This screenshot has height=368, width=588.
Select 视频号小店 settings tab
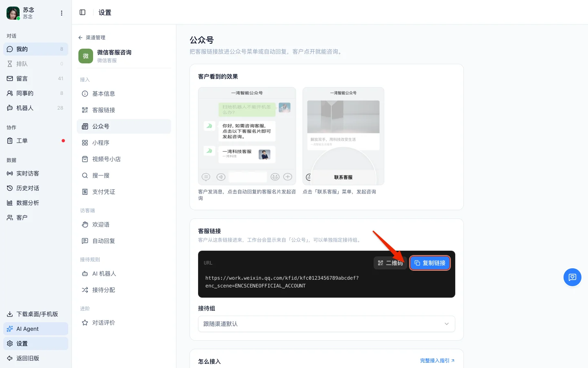point(124,159)
